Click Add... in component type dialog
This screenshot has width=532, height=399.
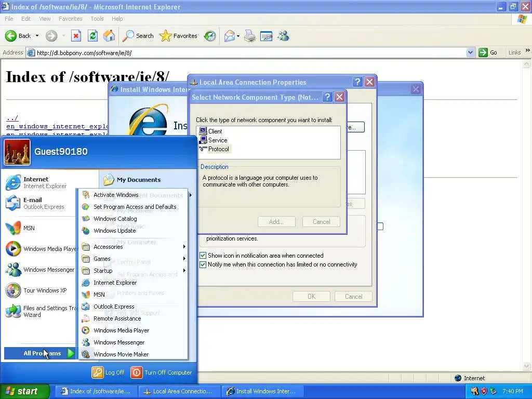(x=276, y=221)
